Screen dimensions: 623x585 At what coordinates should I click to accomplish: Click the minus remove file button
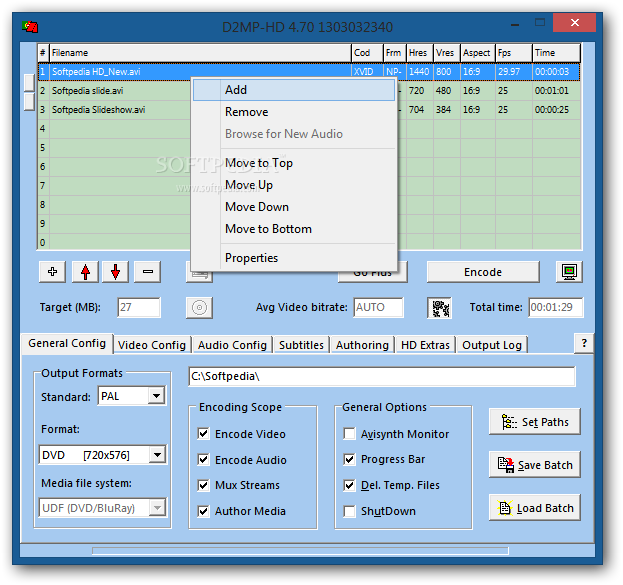[x=147, y=272]
